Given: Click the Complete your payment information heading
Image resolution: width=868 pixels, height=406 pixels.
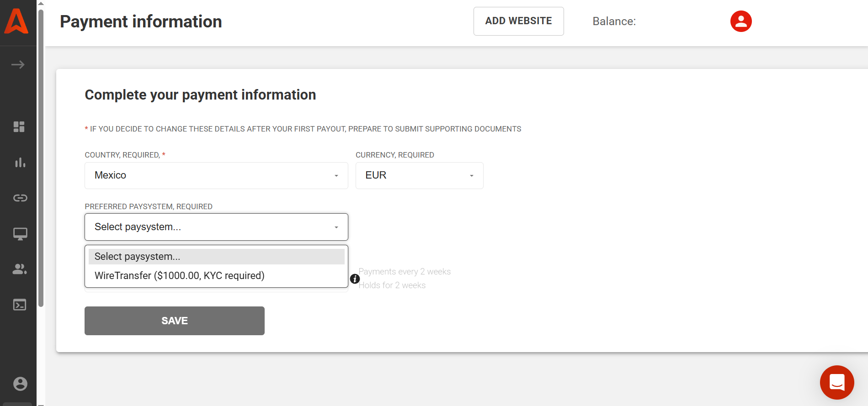Looking at the screenshot, I should 200,95.
